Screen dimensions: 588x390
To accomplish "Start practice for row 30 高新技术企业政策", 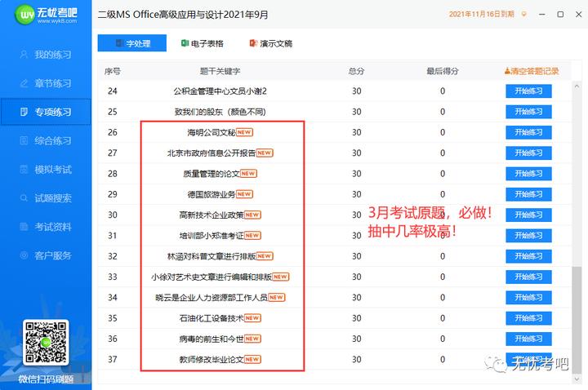I will point(528,215).
